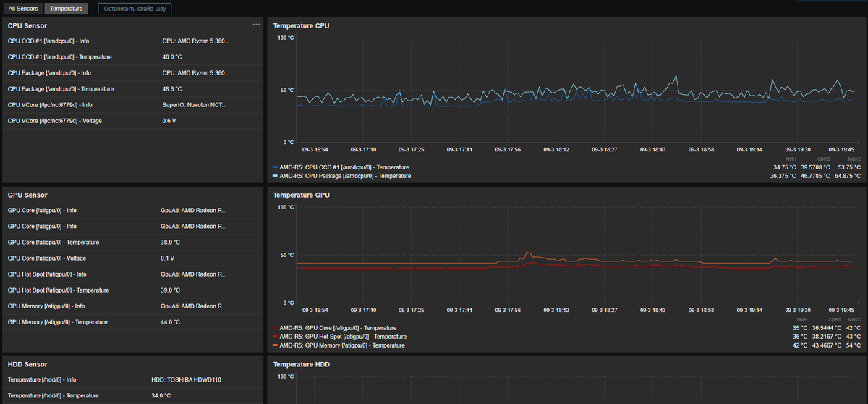The height and width of the screenshot is (404, 868).
Task: Switch to the All Sensors tab
Action: [x=22, y=9]
